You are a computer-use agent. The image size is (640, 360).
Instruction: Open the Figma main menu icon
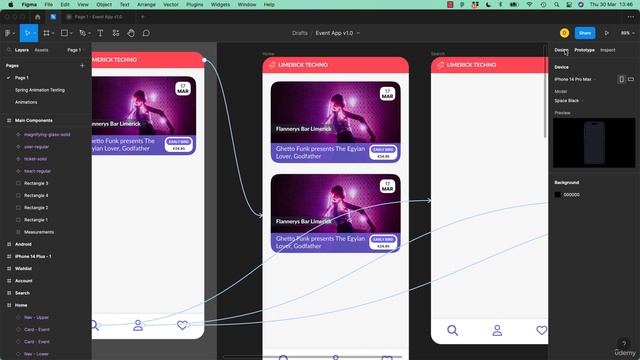(x=8, y=33)
